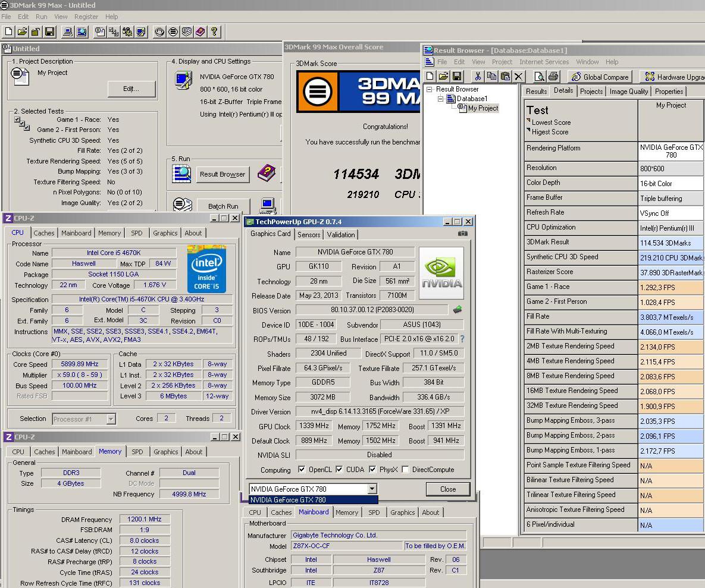This screenshot has width=705, height=588.
Task: Toggle the OpenCL checkbox in GPU-Z
Action: click(x=301, y=470)
